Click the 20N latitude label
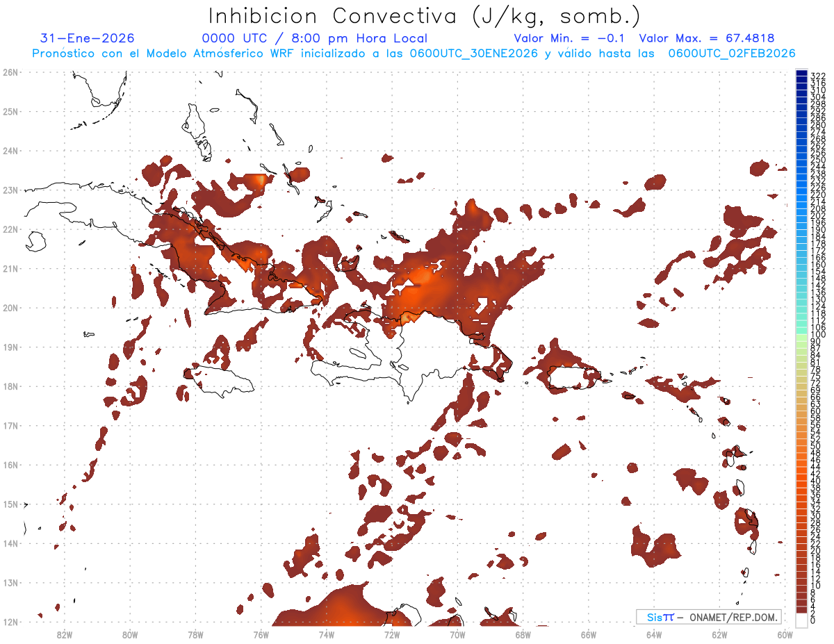This screenshot has height=644, width=834. (x=10, y=307)
